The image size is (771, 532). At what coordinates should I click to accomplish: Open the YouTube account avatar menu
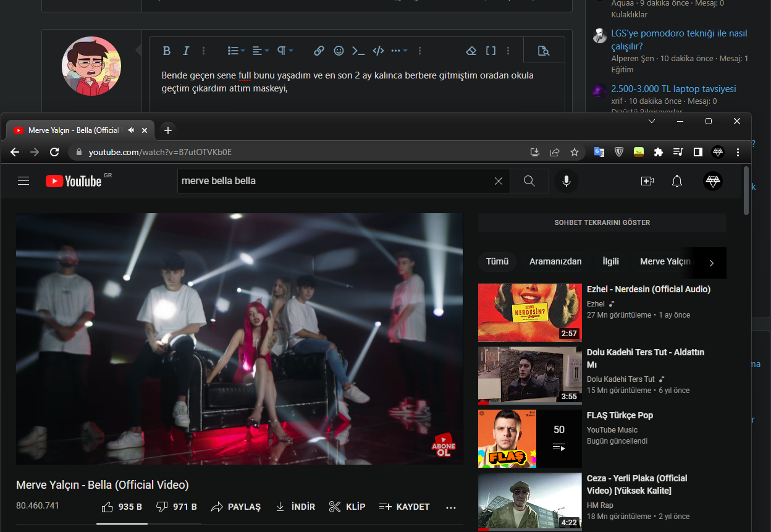click(713, 181)
